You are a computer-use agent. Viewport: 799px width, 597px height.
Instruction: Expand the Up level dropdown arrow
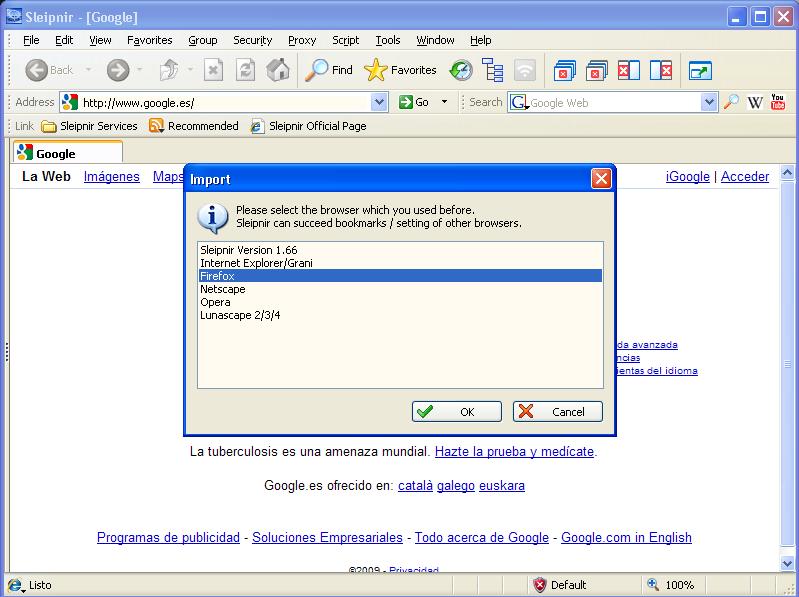(x=190, y=70)
